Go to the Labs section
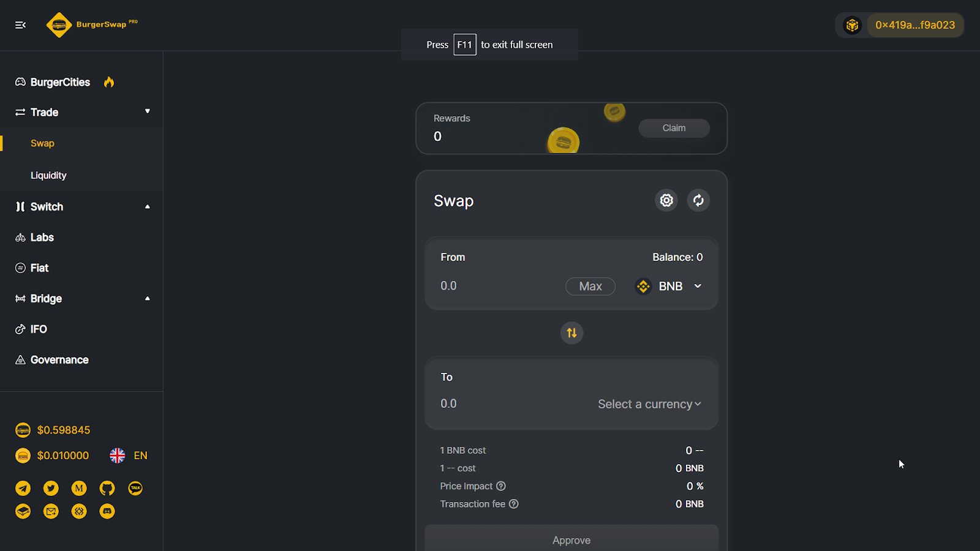Viewport: 980px width, 551px height. [x=42, y=238]
